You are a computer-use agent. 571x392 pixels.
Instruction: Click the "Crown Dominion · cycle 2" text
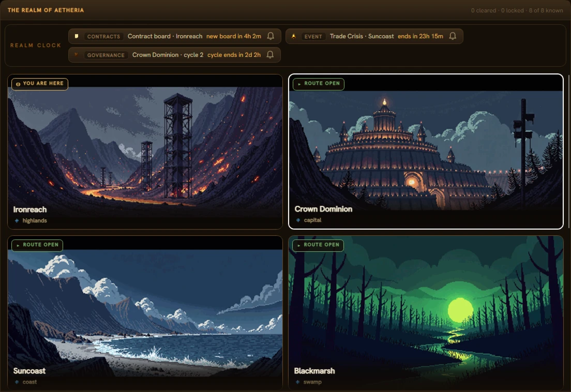click(168, 55)
